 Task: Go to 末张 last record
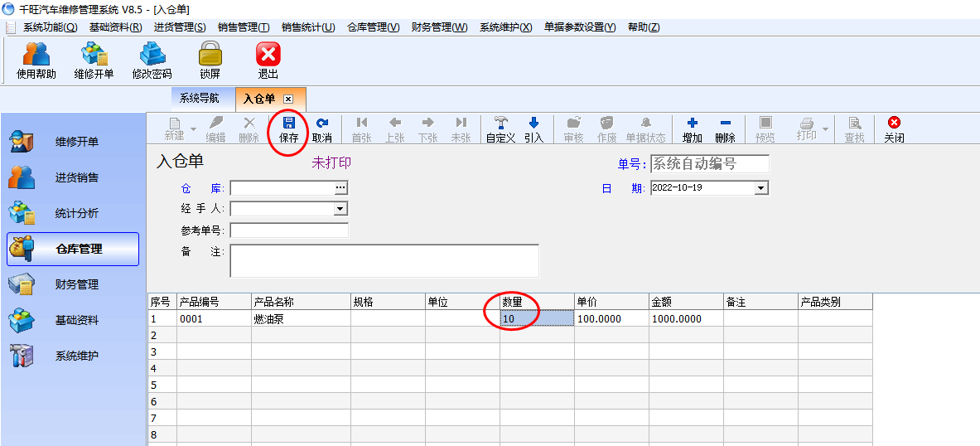coord(461,130)
